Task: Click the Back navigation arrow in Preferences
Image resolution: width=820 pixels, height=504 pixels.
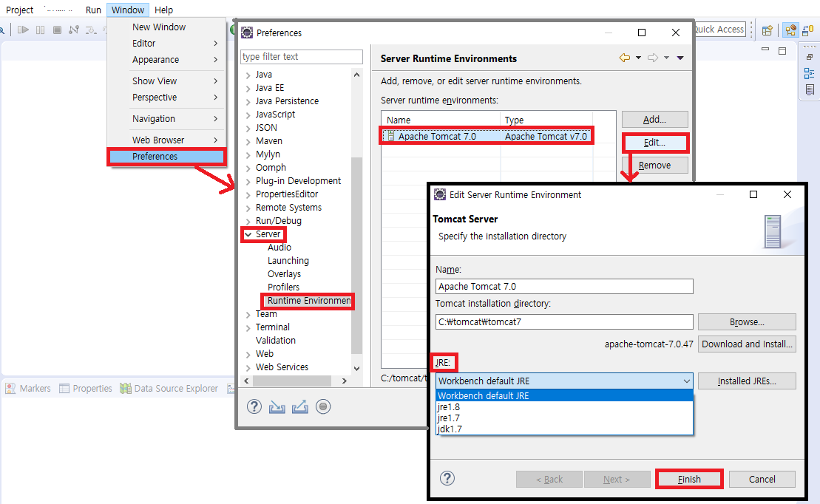Action: click(624, 58)
